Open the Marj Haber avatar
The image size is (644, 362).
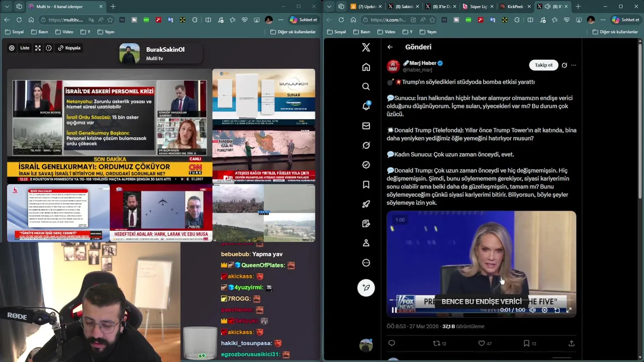coord(393,66)
